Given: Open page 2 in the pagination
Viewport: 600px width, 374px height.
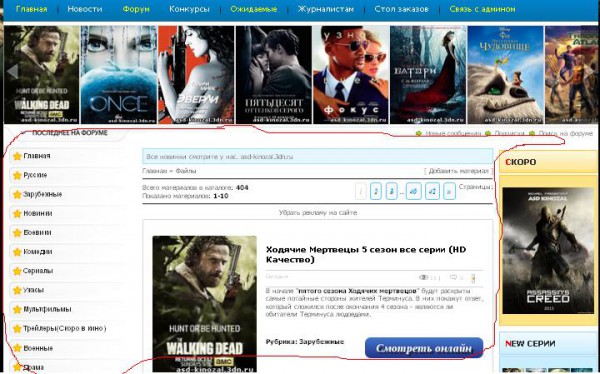Looking at the screenshot, I should click(x=376, y=191).
